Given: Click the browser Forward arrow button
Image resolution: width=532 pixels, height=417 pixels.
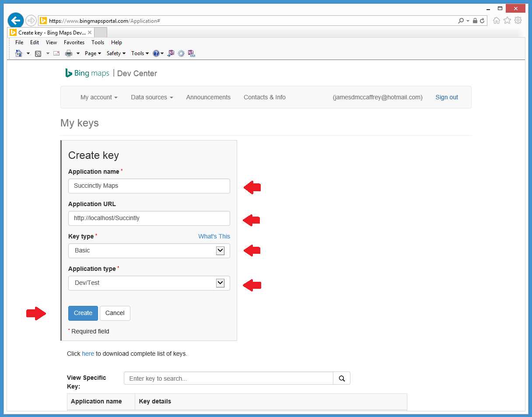Looking at the screenshot, I should coord(31,21).
